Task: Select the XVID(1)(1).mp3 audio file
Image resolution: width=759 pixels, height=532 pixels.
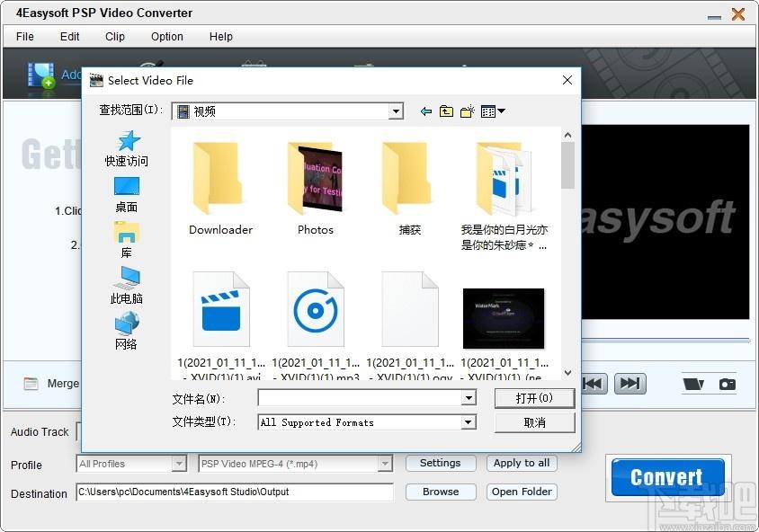Action: coord(316,325)
